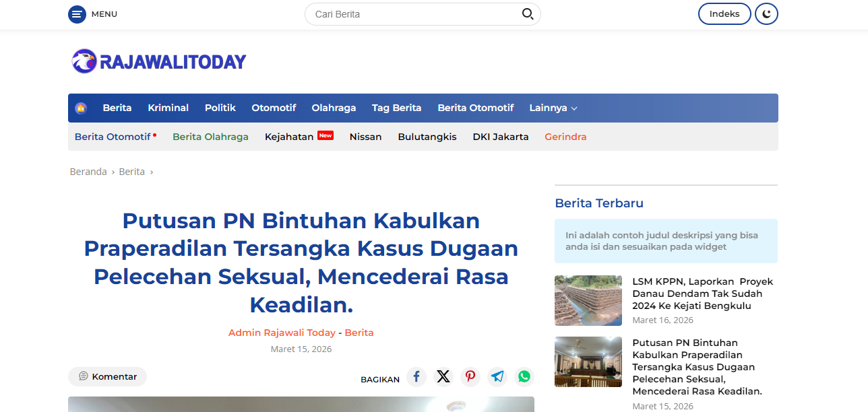
Task: Open the Bulutangkis tag menu
Action: point(427,137)
